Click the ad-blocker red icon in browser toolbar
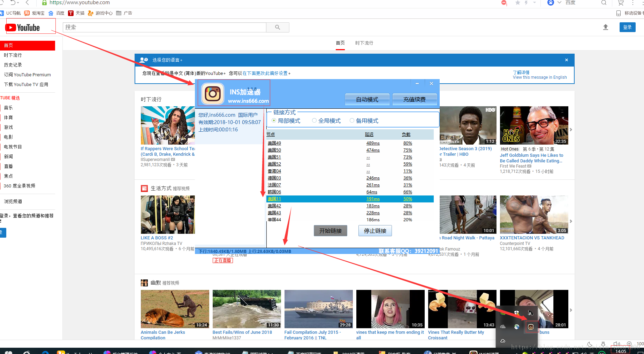644x354 pixels. 504,3
